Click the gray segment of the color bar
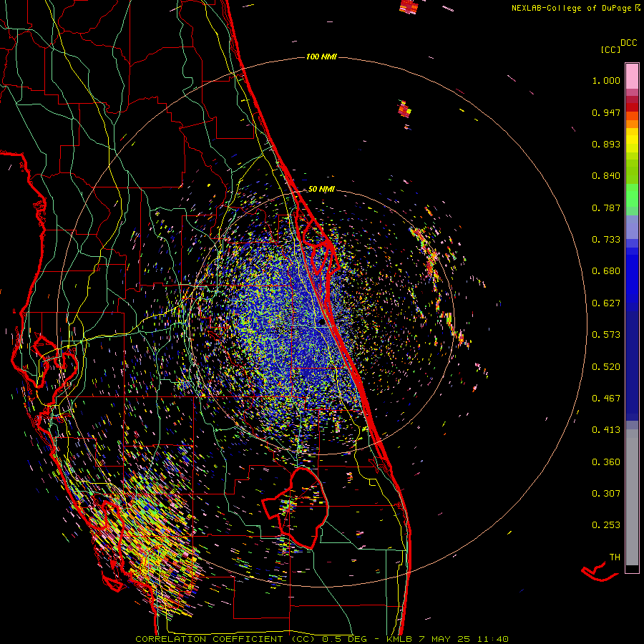 [632, 497]
